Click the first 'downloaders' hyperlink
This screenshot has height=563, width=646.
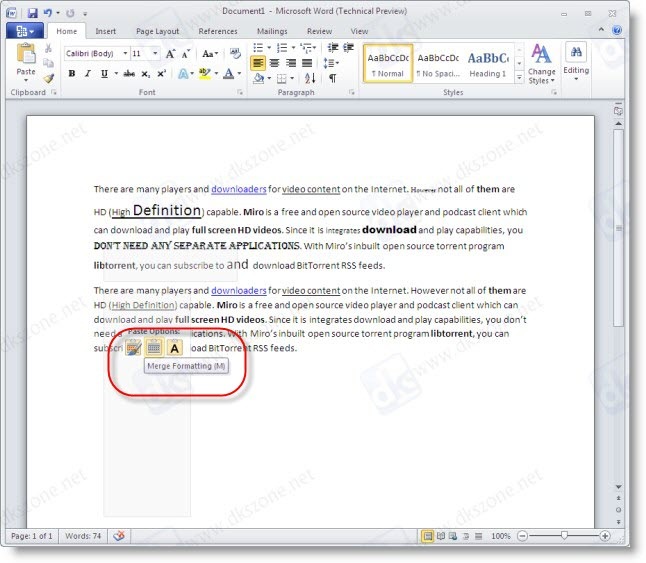pos(239,189)
